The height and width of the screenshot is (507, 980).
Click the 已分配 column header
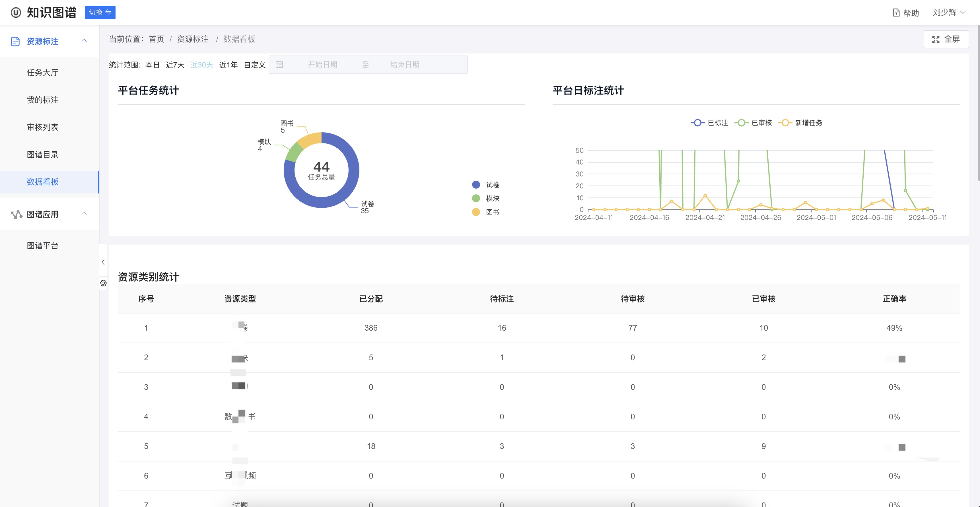click(x=371, y=299)
